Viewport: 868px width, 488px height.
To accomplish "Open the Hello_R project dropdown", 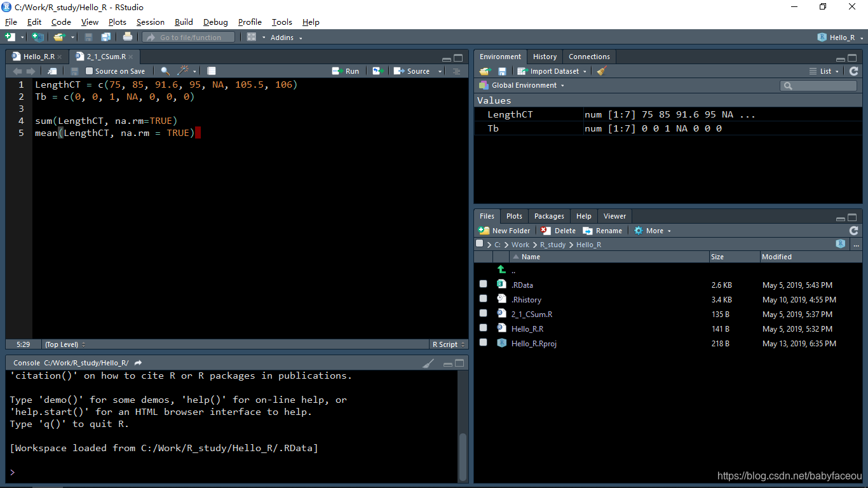I will pyautogui.click(x=841, y=37).
